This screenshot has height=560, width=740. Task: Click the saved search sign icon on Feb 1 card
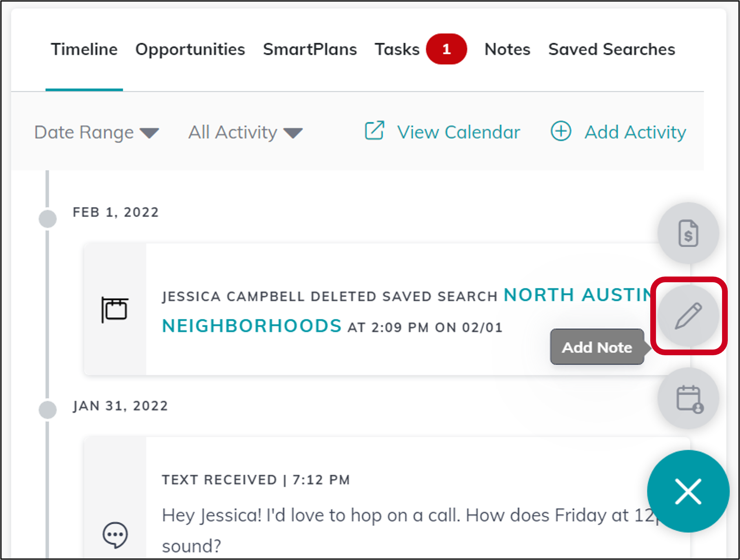[x=115, y=310]
